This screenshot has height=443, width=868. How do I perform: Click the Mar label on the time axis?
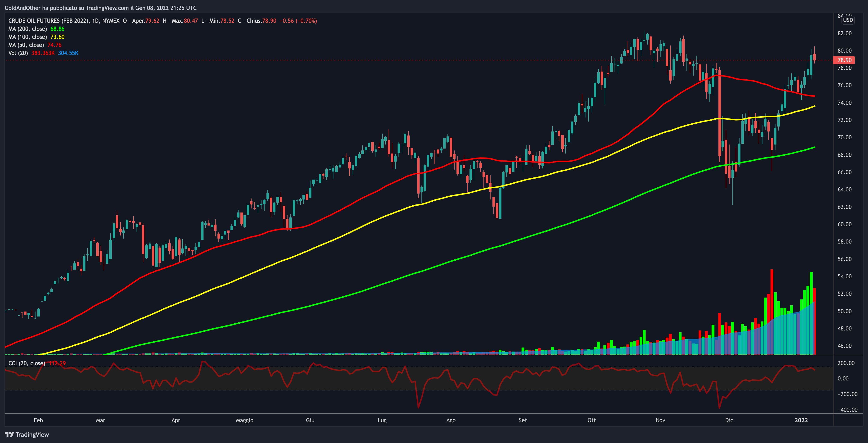click(100, 420)
